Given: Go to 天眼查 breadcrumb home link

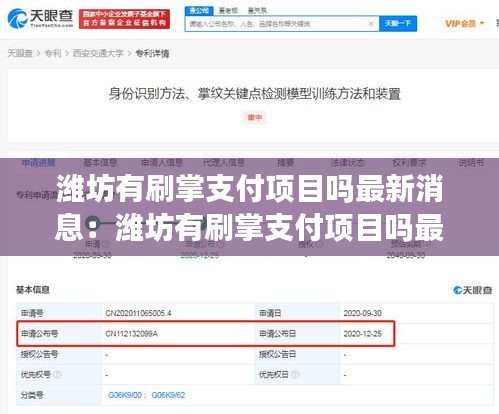Looking at the screenshot, I should click(x=20, y=53).
